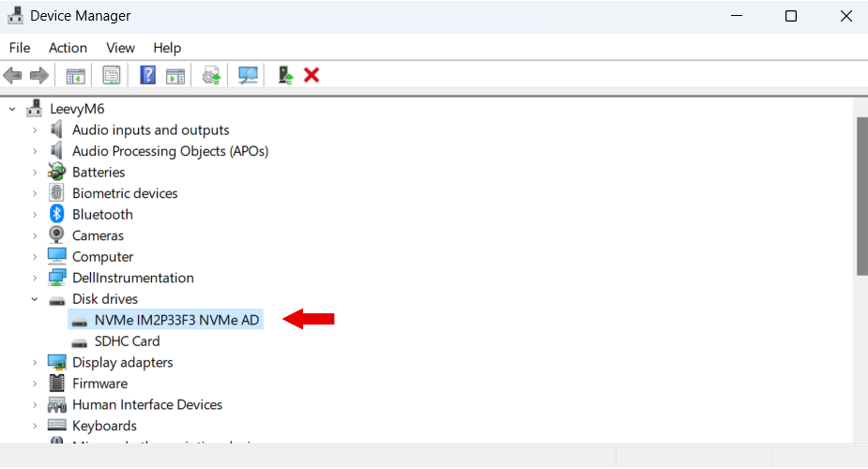Expand the Display adapters chevron
This screenshot has width=868, height=469.
point(35,362)
